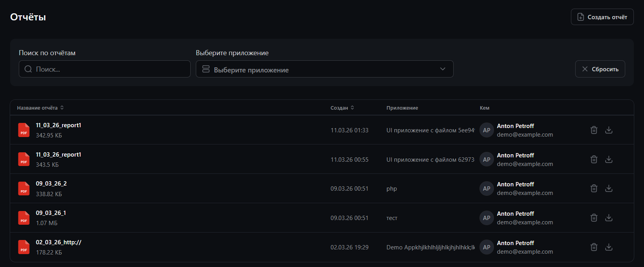Delete the 343.5 КБ report

(x=594, y=159)
